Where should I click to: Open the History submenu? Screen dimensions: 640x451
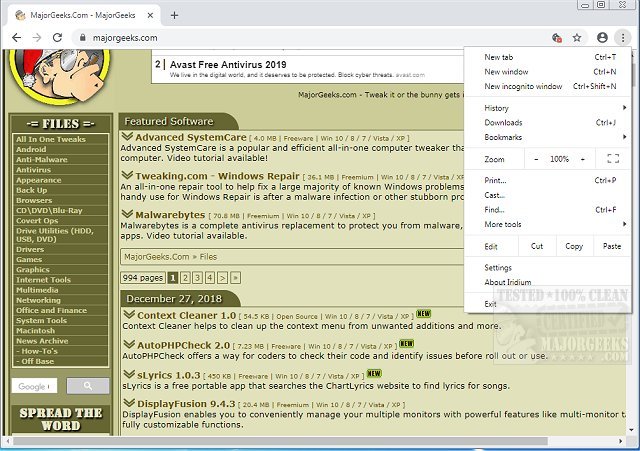[548, 108]
